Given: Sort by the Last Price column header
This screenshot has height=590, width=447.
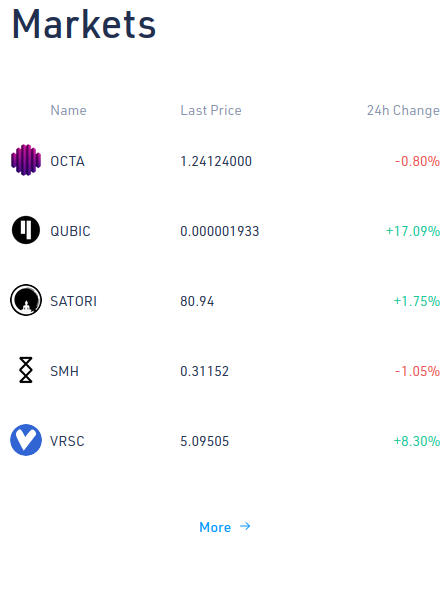Looking at the screenshot, I should 211,110.
